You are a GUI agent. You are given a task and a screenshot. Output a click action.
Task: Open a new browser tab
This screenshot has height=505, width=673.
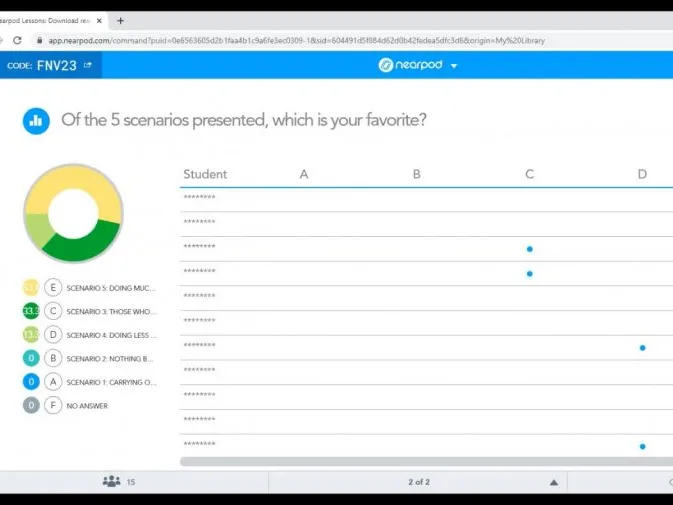121,21
